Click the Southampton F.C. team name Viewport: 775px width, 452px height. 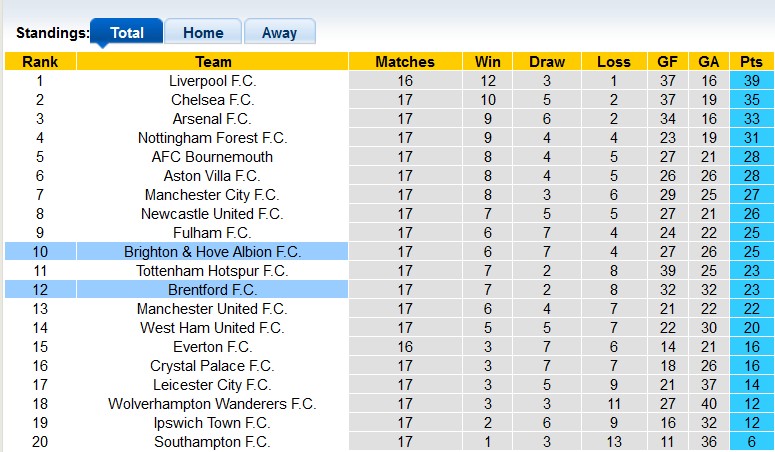212,442
